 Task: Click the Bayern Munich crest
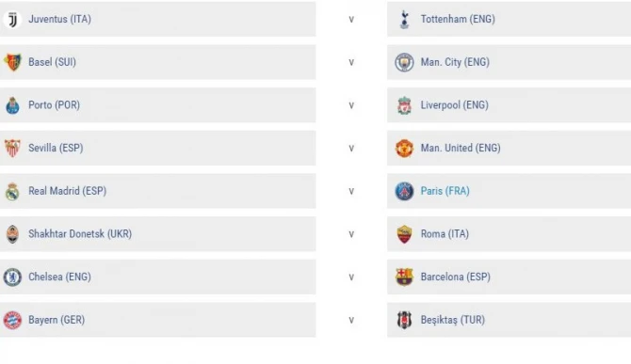tap(12, 320)
